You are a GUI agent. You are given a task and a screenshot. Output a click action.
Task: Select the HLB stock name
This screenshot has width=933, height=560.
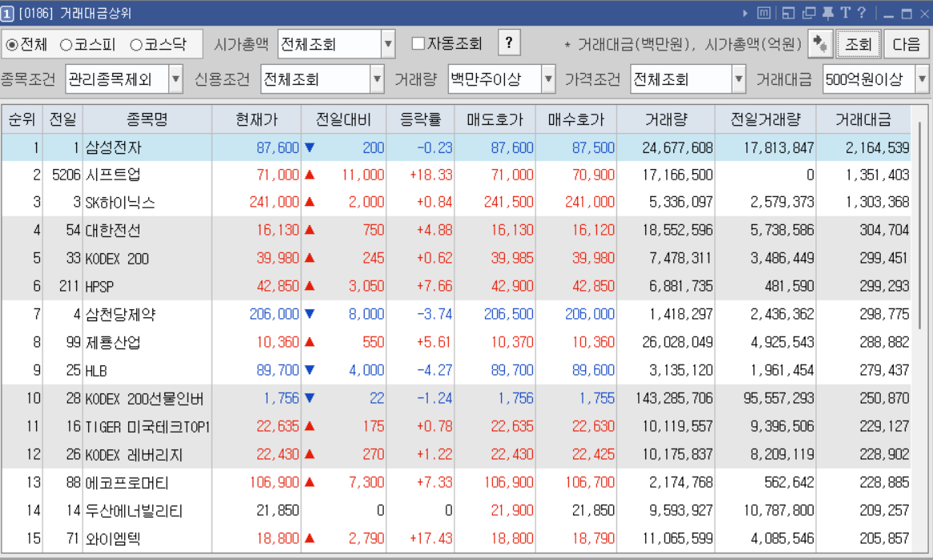coord(96,371)
